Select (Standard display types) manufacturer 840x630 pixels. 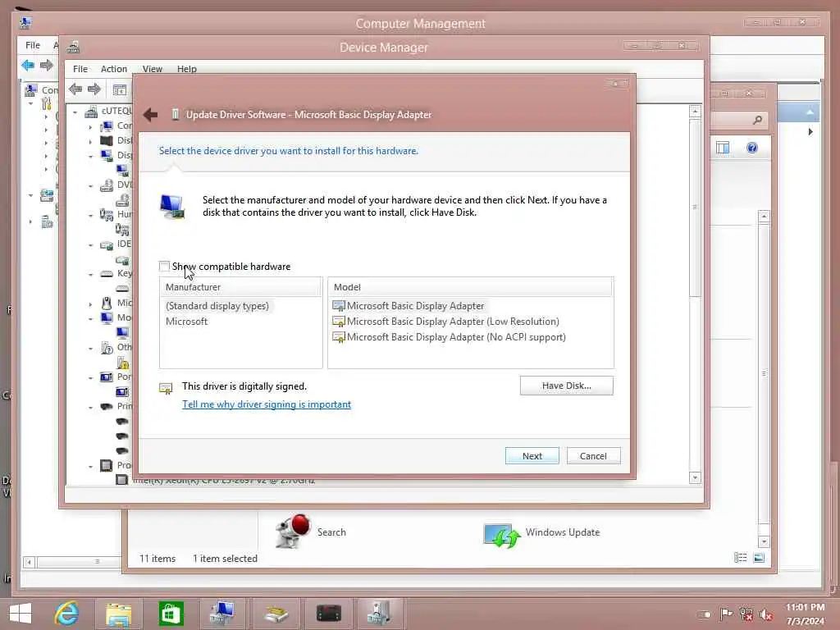(x=217, y=306)
